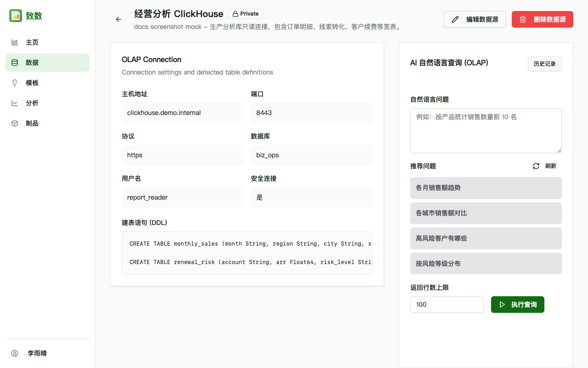Click protocol value https
The image size is (588, 368).
point(182,155)
